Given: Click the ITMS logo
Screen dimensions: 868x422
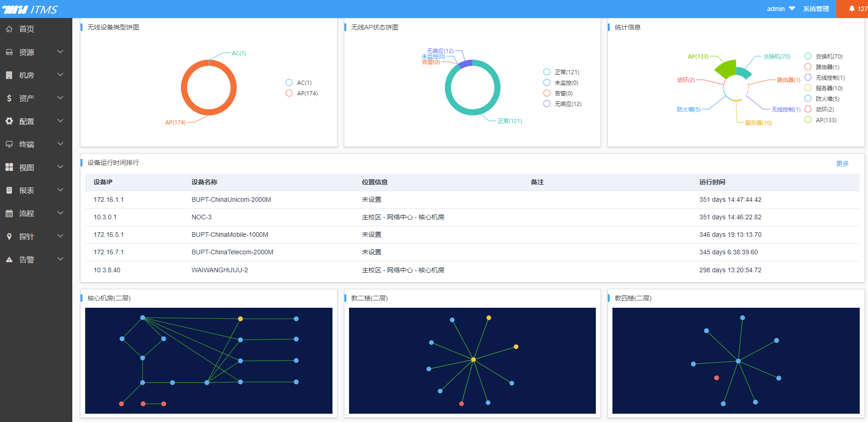Looking at the screenshot, I should 30,9.
